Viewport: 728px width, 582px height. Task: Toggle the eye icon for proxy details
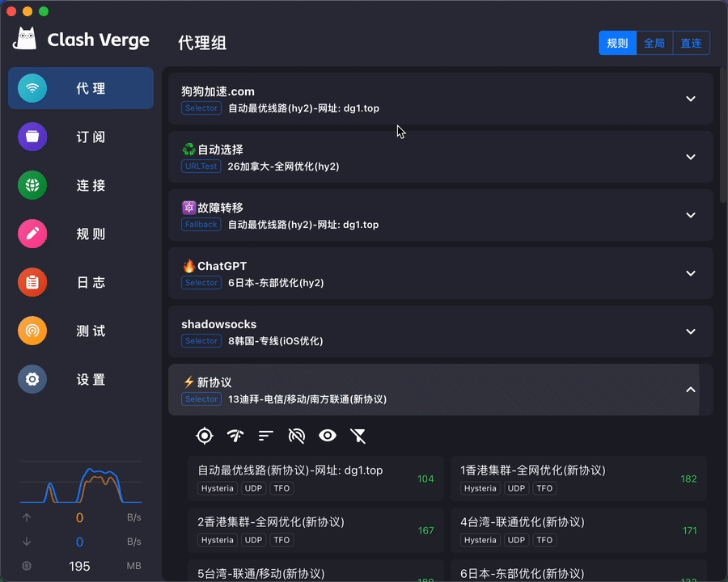328,436
